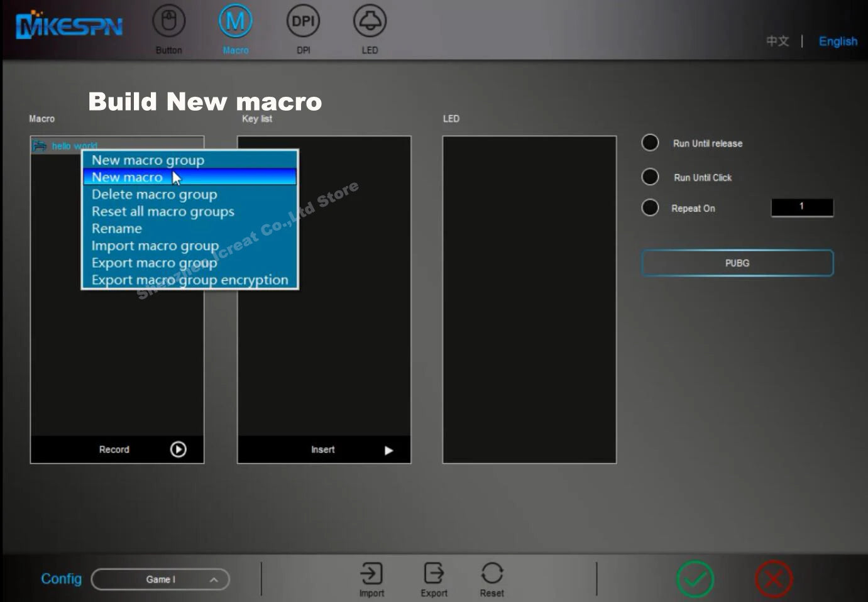Click the Export icon in bottom bar
This screenshot has width=868, height=602.
coord(434,574)
